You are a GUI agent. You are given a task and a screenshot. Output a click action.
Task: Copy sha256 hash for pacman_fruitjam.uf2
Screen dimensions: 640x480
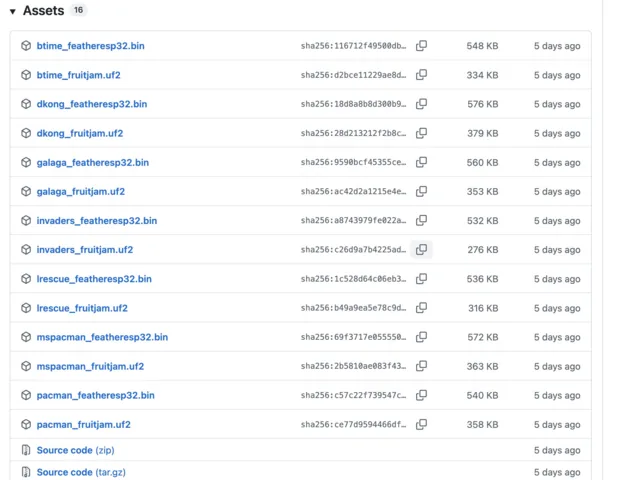point(421,424)
